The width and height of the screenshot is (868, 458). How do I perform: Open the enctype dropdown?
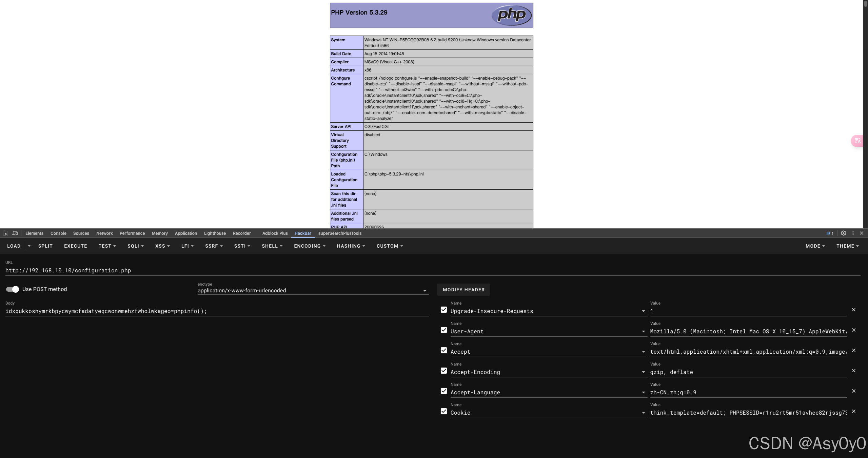425,290
